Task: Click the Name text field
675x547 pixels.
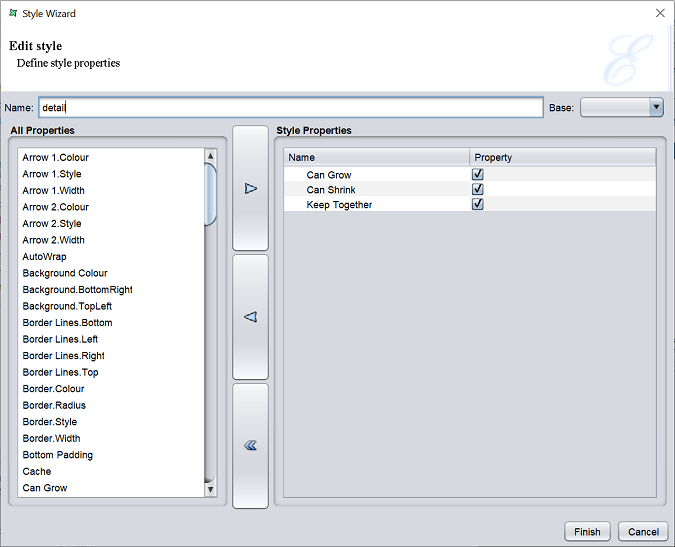Action: 290,107
